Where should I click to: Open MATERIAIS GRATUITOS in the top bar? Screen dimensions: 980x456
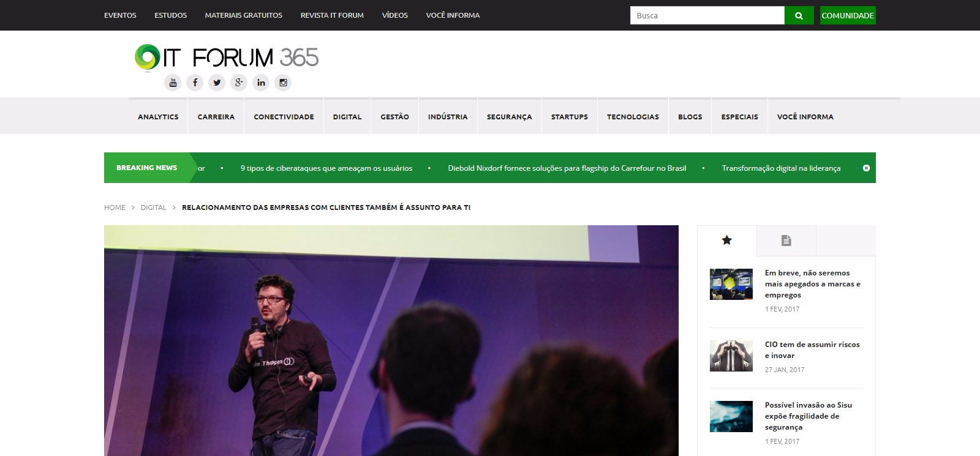point(244,15)
